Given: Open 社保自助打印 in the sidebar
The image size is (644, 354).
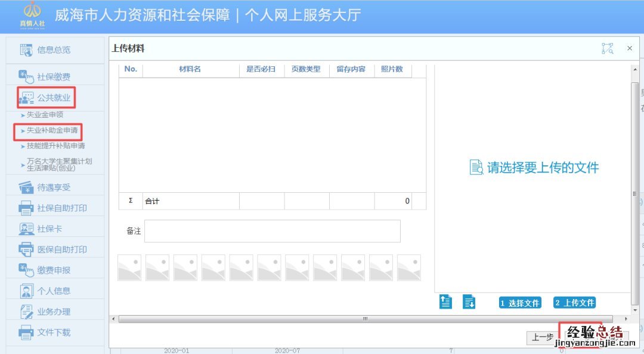Looking at the screenshot, I should pyautogui.click(x=61, y=208).
